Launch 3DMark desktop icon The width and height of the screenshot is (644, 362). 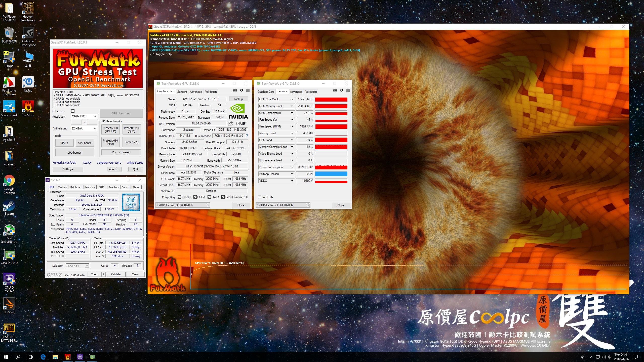pos(9,306)
